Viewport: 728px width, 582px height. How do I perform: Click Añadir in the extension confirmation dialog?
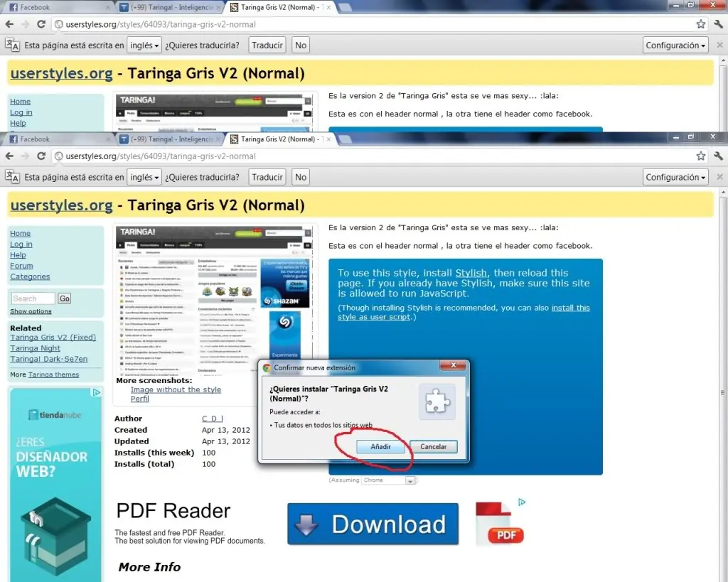click(x=380, y=446)
